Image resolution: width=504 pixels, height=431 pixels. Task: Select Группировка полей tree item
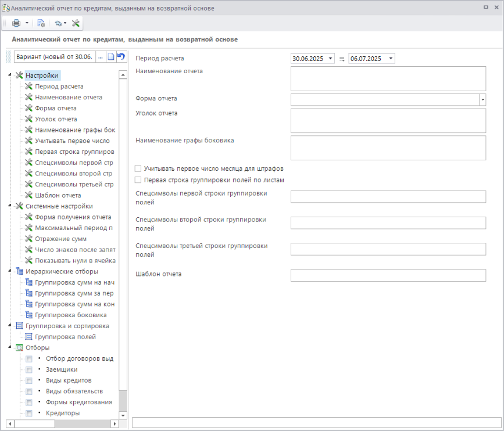click(x=65, y=337)
